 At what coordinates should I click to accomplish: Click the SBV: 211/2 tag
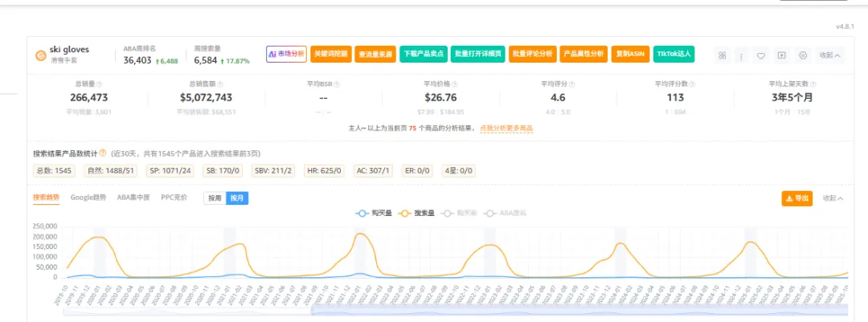coord(274,171)
